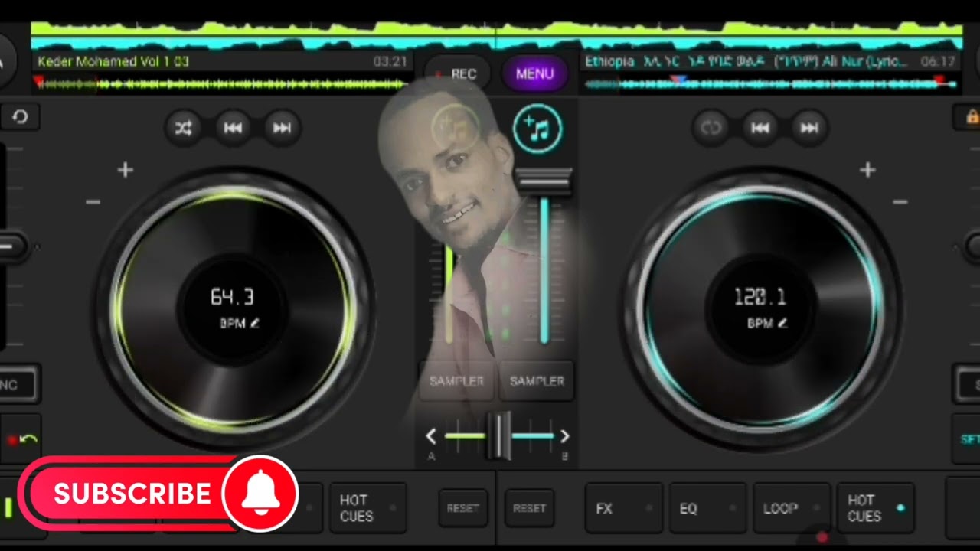Nudge crossfader toward deck A arrow

click(431, 436)
